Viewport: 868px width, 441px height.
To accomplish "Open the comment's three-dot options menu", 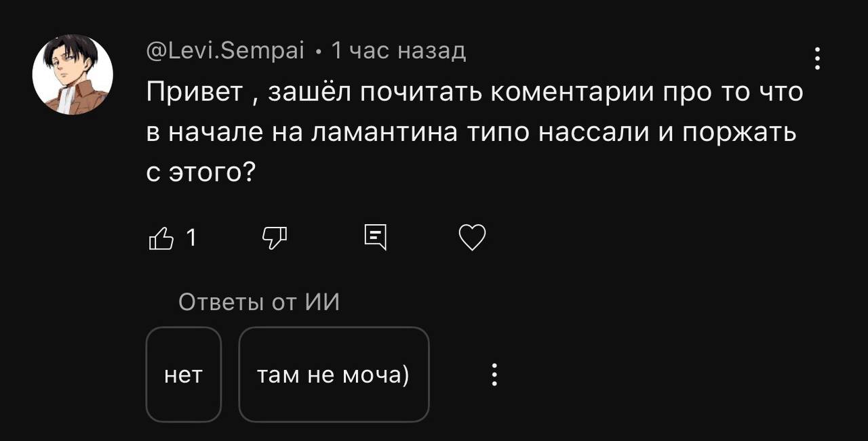I will click(x=818, y=59).
